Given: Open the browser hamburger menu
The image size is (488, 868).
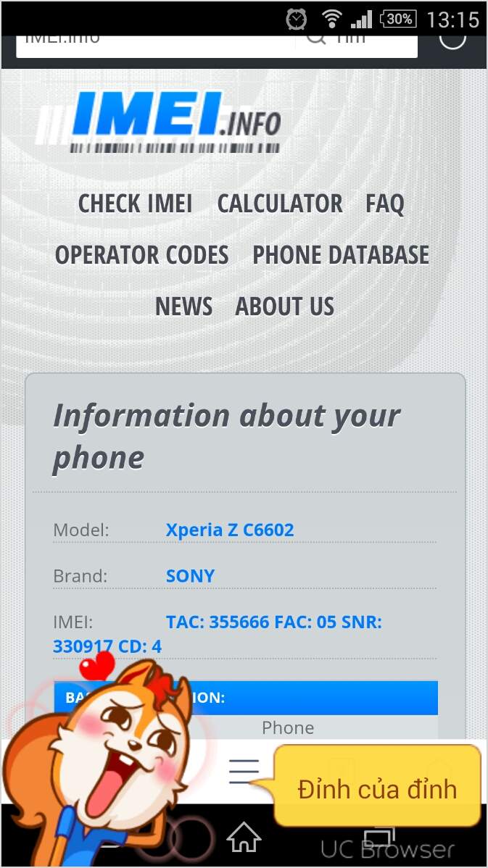Looking at the screenshot, I should tap(244, 771).
